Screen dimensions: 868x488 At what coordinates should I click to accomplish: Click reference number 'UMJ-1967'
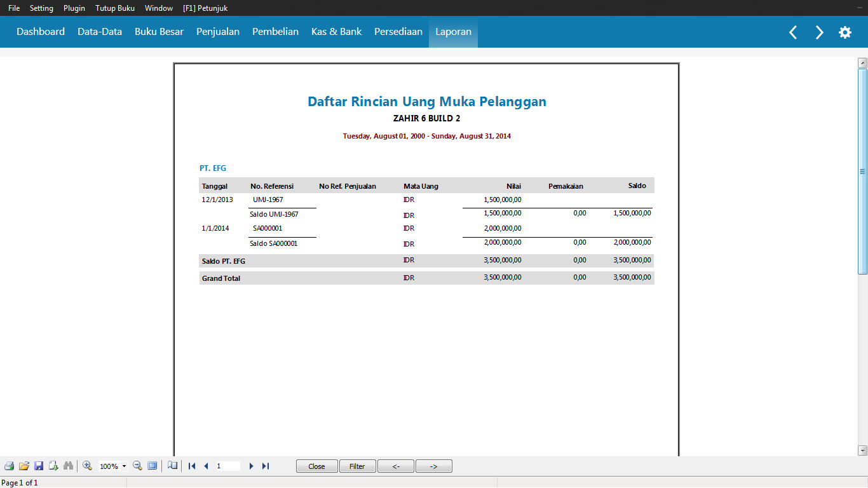click(x=268, y=200)
